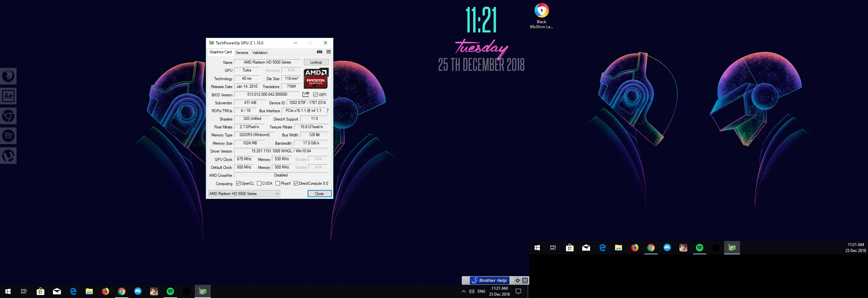Click the Name field value
This screenshot has width=868, height=298.
click(x=267, y=62)
